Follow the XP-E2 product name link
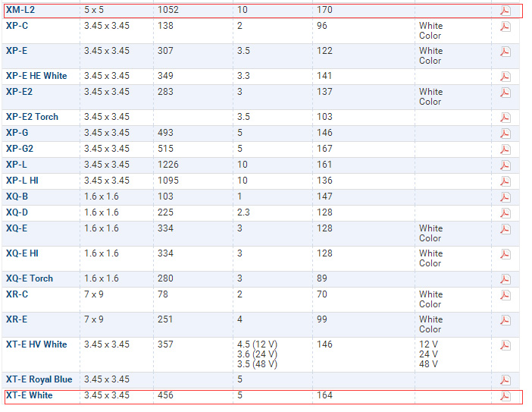Image resolution: width=532 pixels, height=412 pixels. [x=19, y=92]
